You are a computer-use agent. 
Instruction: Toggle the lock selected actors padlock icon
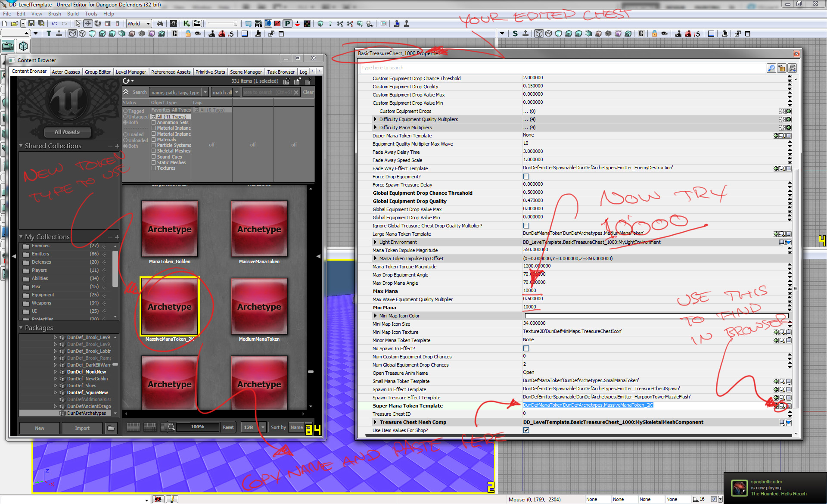pyautogui.click(x=188, y=34)
